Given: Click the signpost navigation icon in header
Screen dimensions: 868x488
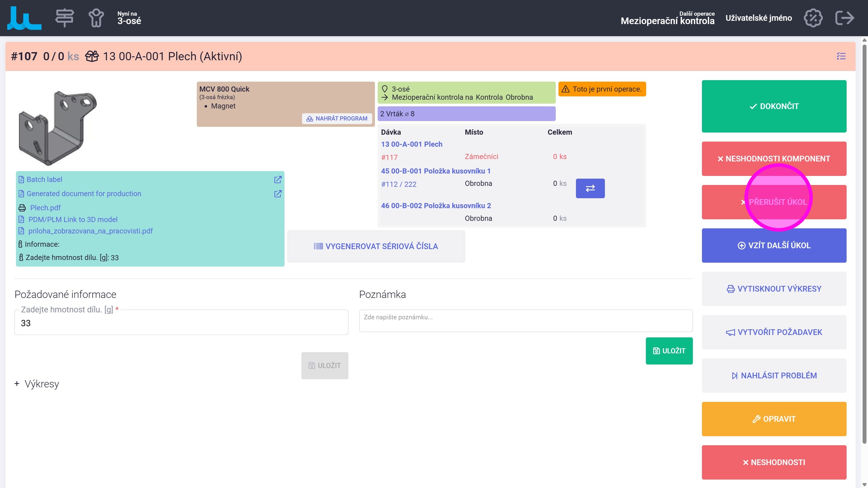Looking at the screenshot, I should click(64, 18).
